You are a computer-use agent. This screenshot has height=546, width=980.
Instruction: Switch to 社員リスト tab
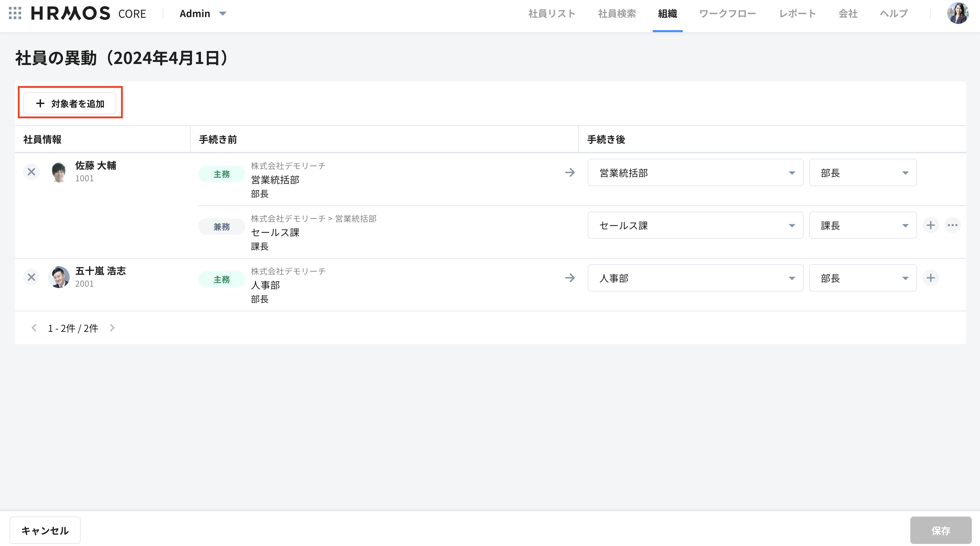click(552, 14)
